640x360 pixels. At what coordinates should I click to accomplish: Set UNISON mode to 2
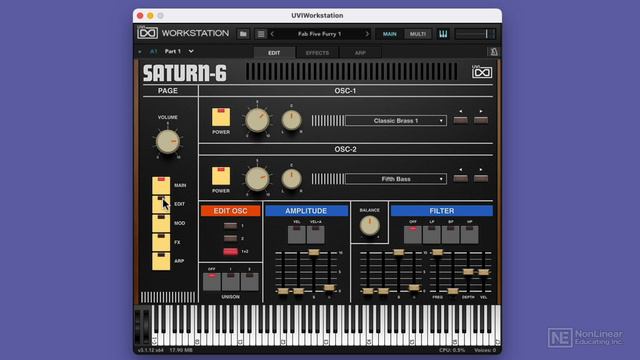(249, 282)
